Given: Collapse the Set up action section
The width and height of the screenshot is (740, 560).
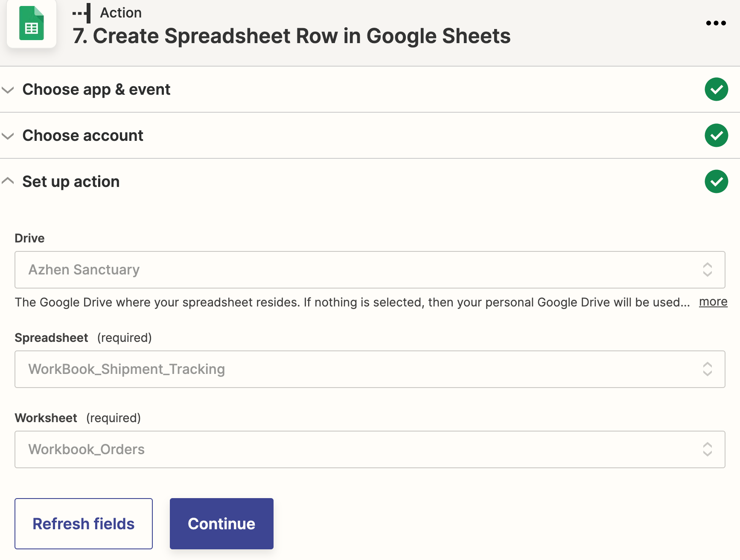Looking at the screenshot, I should click(x=8, y=181).
